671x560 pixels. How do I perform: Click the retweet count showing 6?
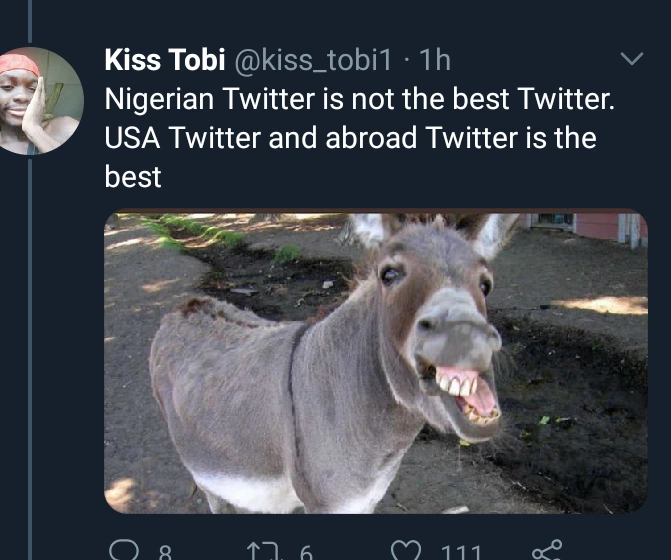click(x=305, y=551)
